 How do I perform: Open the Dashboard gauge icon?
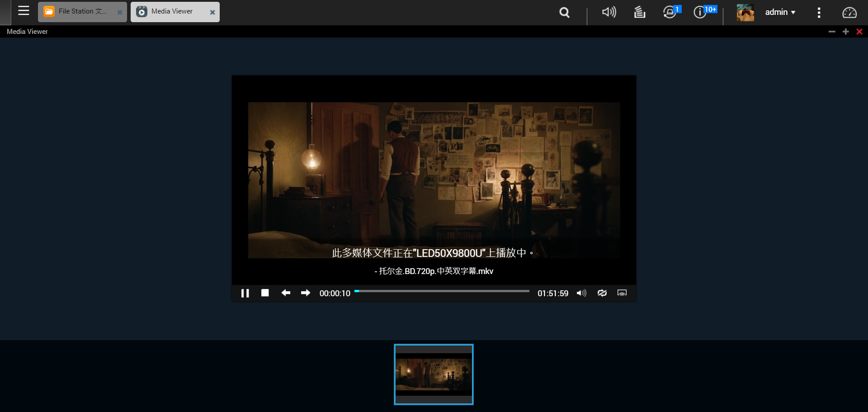point(850,13)
